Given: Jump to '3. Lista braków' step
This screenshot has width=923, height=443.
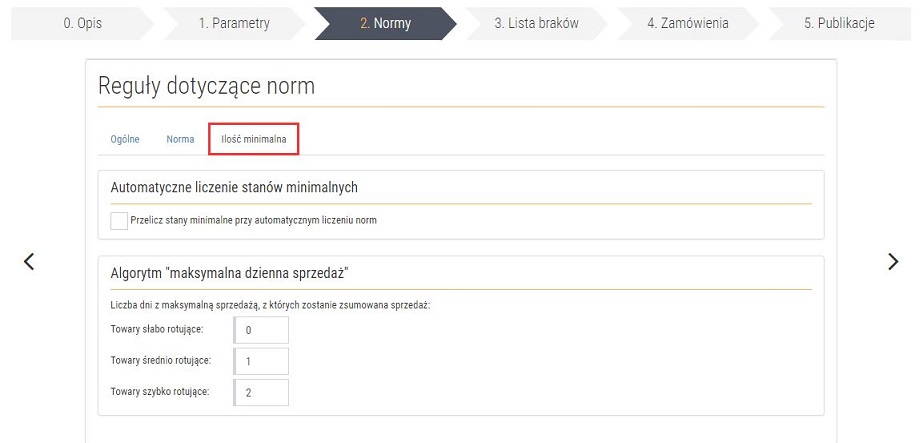Looking at the screenshot, I should pos(536,23).
